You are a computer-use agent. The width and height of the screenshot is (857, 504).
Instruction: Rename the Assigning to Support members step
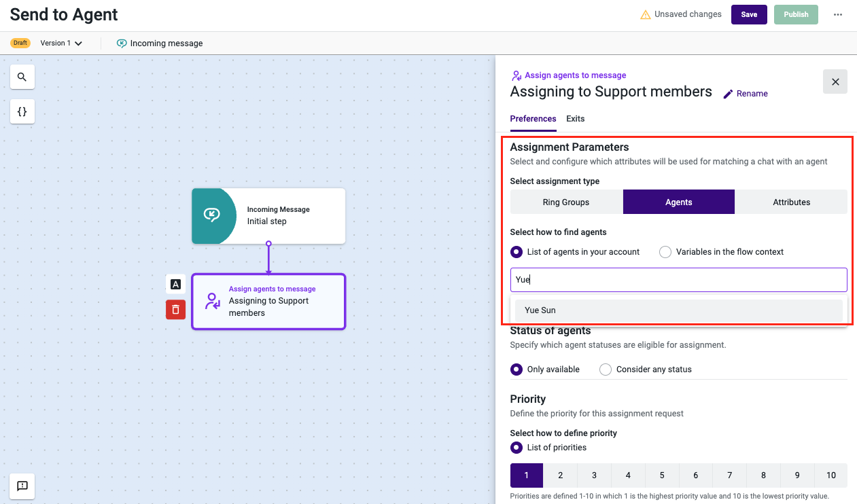click(x=746, y=94)
